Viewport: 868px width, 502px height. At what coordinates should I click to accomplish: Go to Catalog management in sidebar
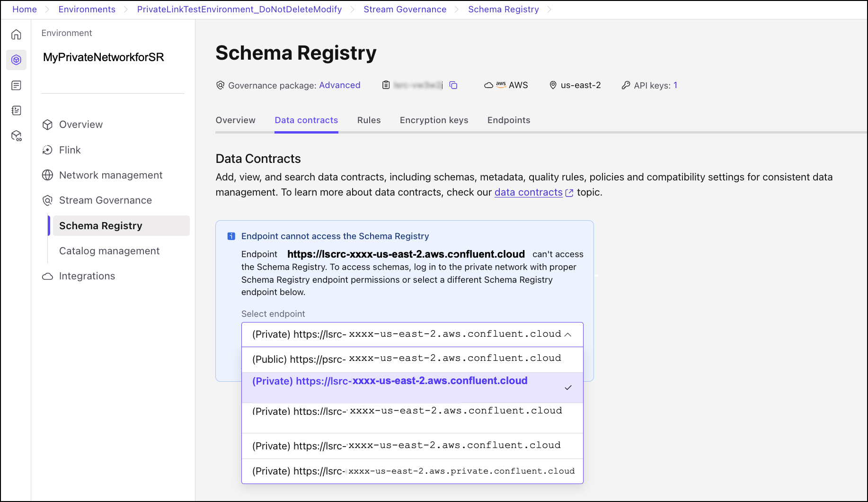109,251
